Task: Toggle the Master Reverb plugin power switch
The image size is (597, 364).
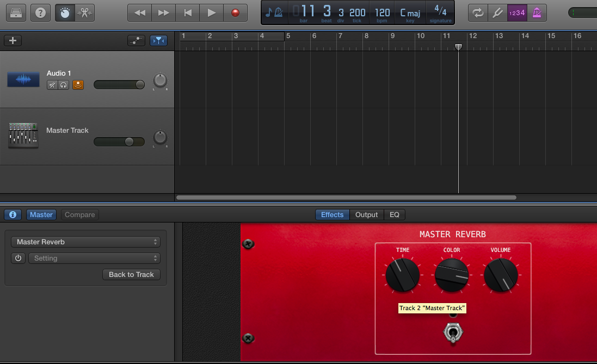Action: [18, 258]
